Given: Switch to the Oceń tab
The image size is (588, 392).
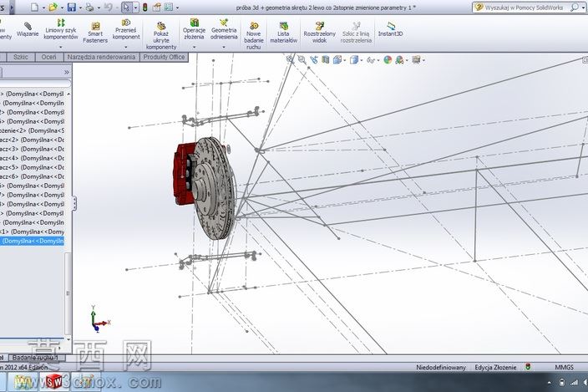Looking at the screenshot, I should [x=48, y=57].
